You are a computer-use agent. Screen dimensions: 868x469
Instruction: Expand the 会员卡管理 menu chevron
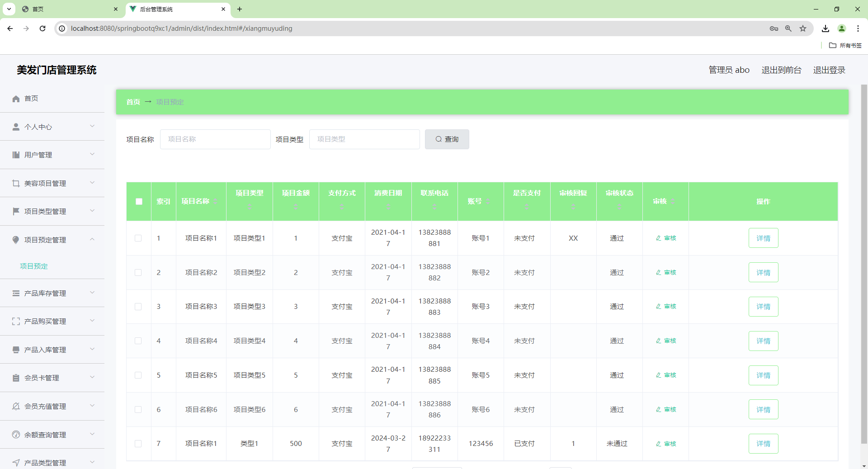click(92, 377)
